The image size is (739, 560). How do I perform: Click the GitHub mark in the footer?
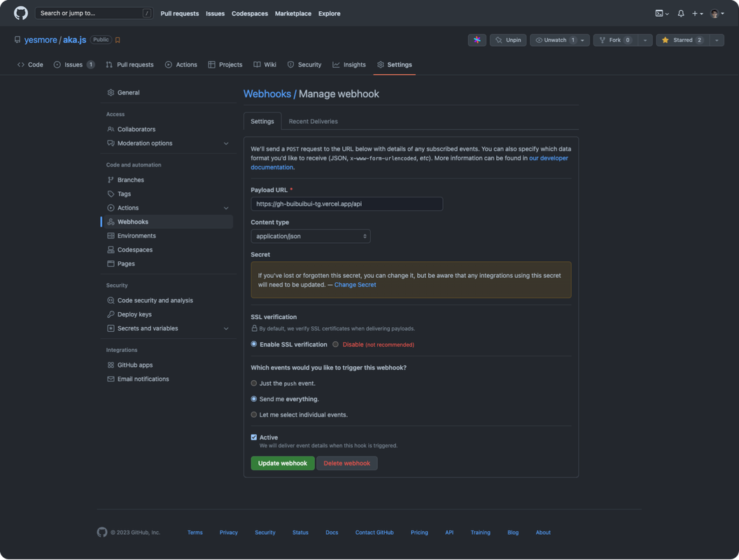(x=101, y=533)
